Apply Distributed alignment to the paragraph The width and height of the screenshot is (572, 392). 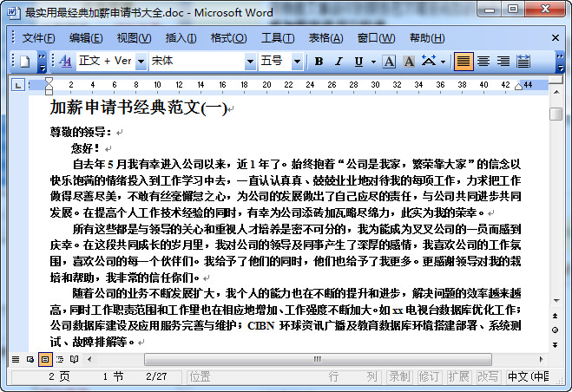point(523,62)
